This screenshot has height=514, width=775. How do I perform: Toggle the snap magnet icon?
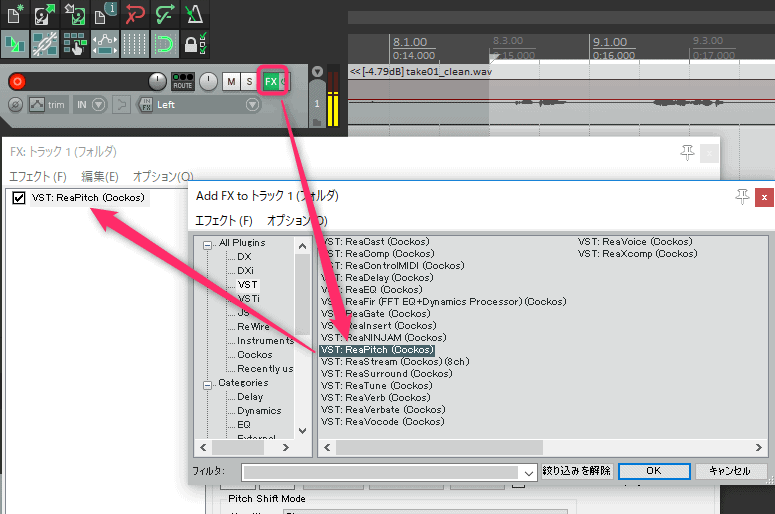click(165, 44)
